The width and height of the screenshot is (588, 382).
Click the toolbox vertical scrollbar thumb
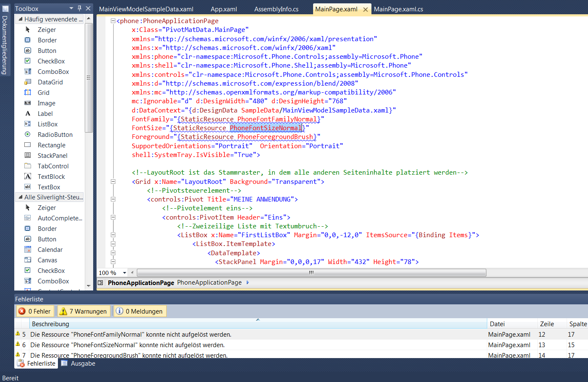point(89,78)
